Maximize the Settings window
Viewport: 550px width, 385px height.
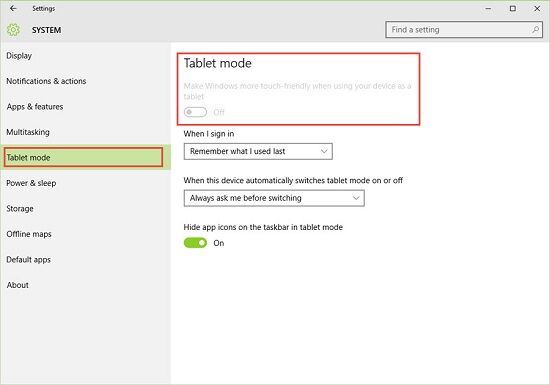[513, 8]
